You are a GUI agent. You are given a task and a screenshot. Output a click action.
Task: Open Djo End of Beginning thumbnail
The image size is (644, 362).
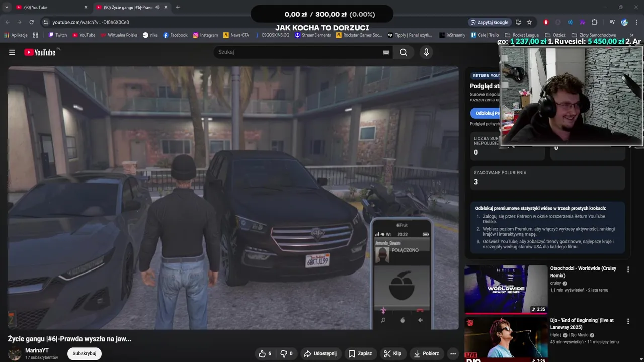pyautogui.click(x=506, y=339)
